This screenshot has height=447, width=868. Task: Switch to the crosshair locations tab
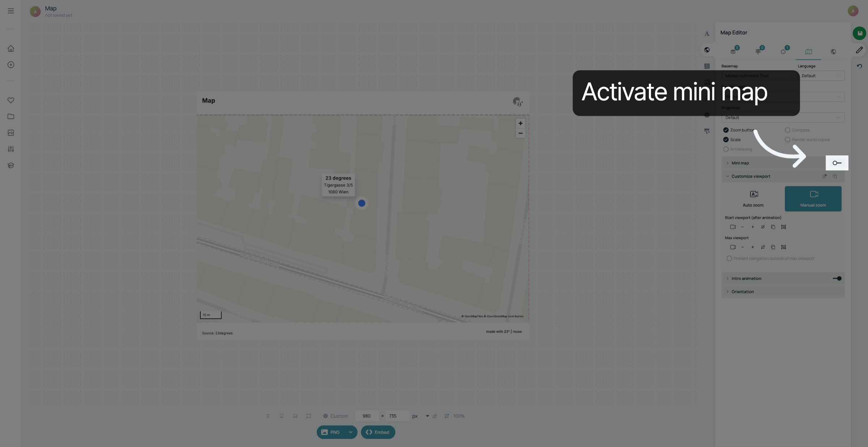[784, 51]
